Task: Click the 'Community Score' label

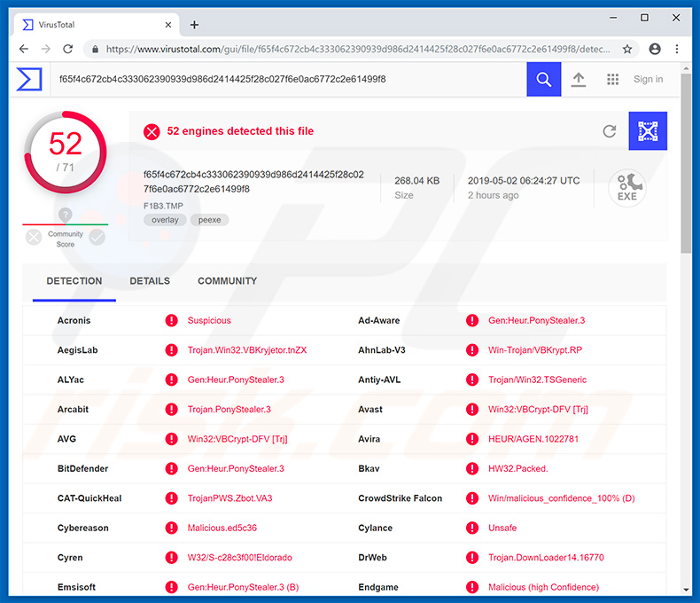Action: pyautogui.click(x=66, y=239)
